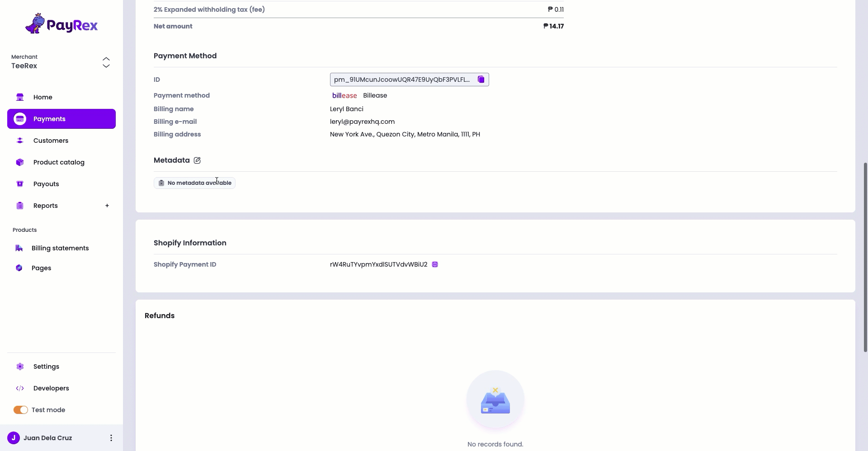Copy the Shopify Payment ID
The height and width of the screenshot is (451, 868).
(434, 264)
